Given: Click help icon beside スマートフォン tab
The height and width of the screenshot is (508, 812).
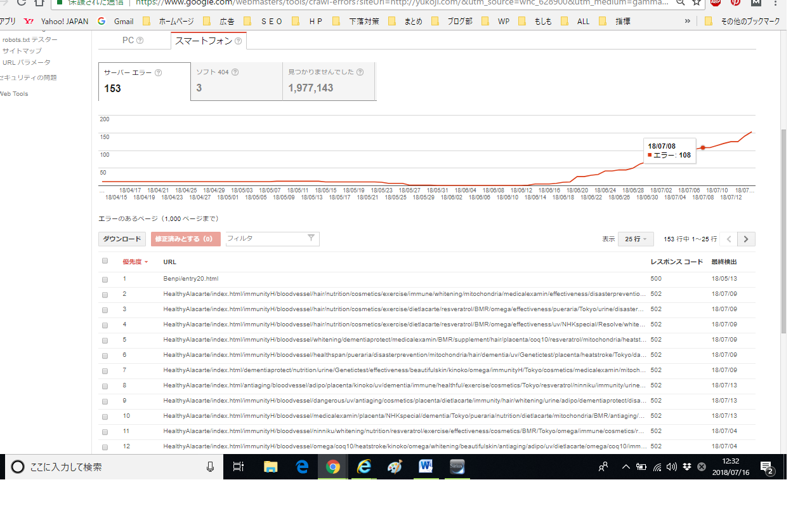Looking at the screenshot, I should (x=238, y=41).
